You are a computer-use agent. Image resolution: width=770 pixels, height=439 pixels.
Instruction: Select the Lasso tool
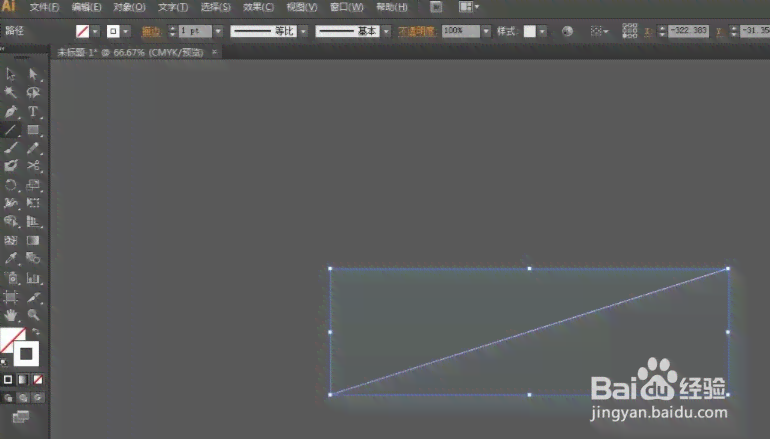point(33,92)
